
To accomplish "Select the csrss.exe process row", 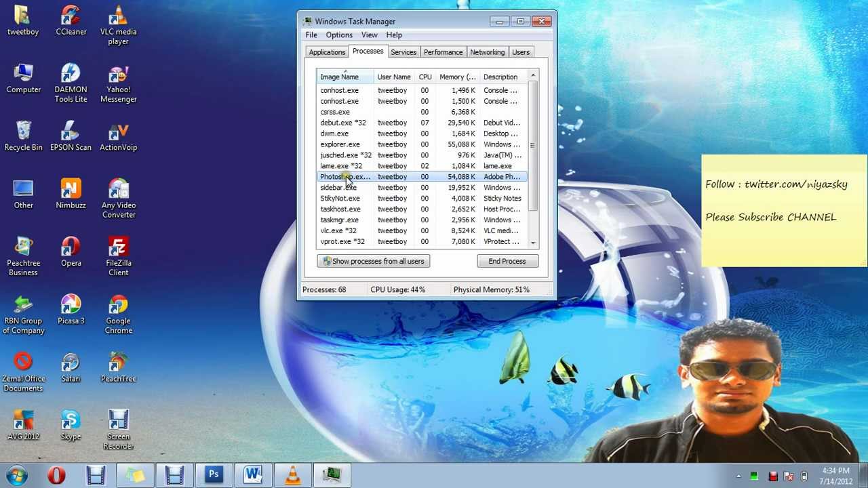I will click(422, 112).
